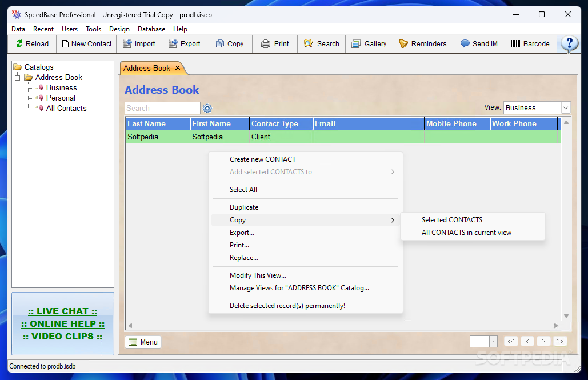588x380 pixels.
Task: Open the Database menu
Action: 151,29
